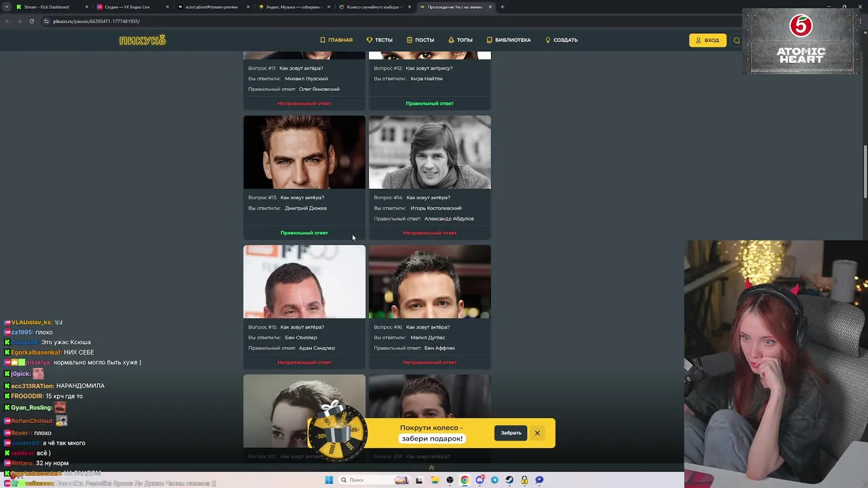Open the Task View taskbar icon

419,480
